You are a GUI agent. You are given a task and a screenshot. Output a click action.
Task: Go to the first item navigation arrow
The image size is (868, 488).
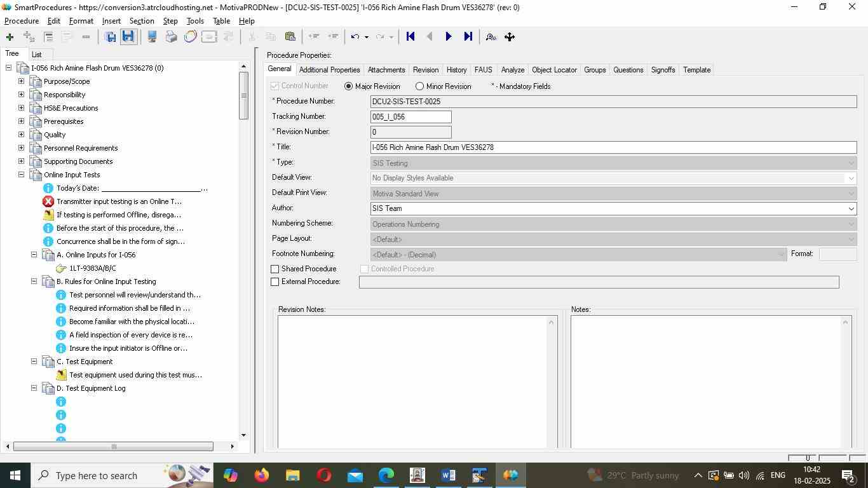[x=410, y=37]
